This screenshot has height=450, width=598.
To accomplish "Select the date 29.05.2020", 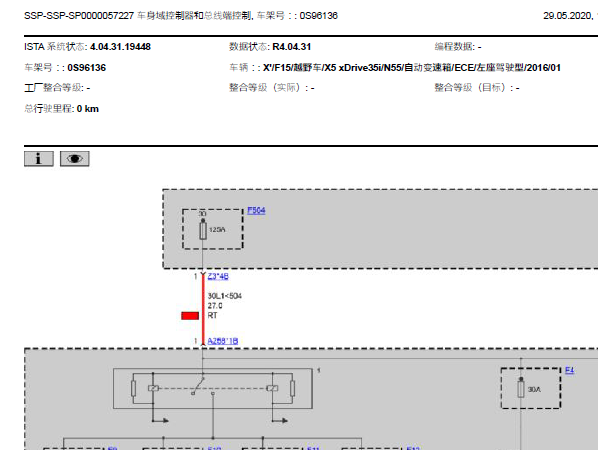I will (568, 16).
